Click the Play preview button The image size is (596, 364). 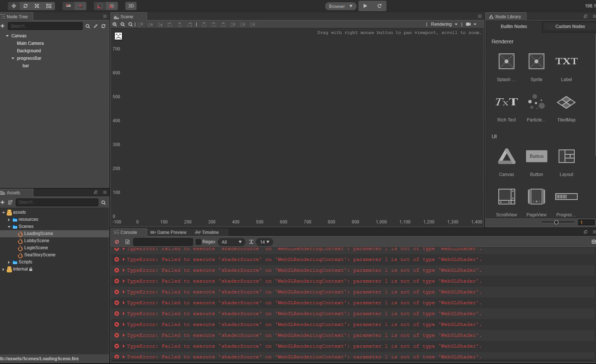[365, 6]
